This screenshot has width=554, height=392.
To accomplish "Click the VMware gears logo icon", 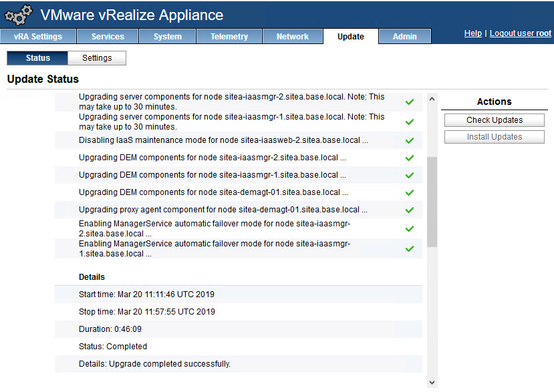I will pyautogui.click(x=19, y=15).
